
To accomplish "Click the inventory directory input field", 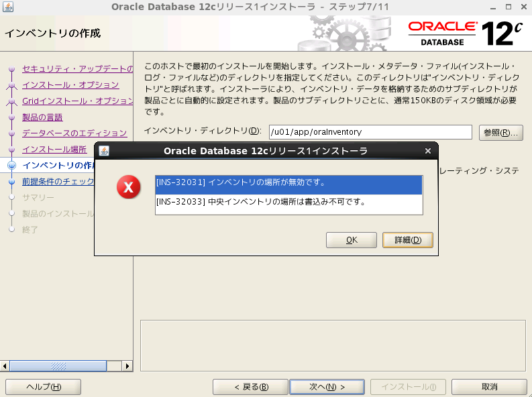I will pos(370,132).
